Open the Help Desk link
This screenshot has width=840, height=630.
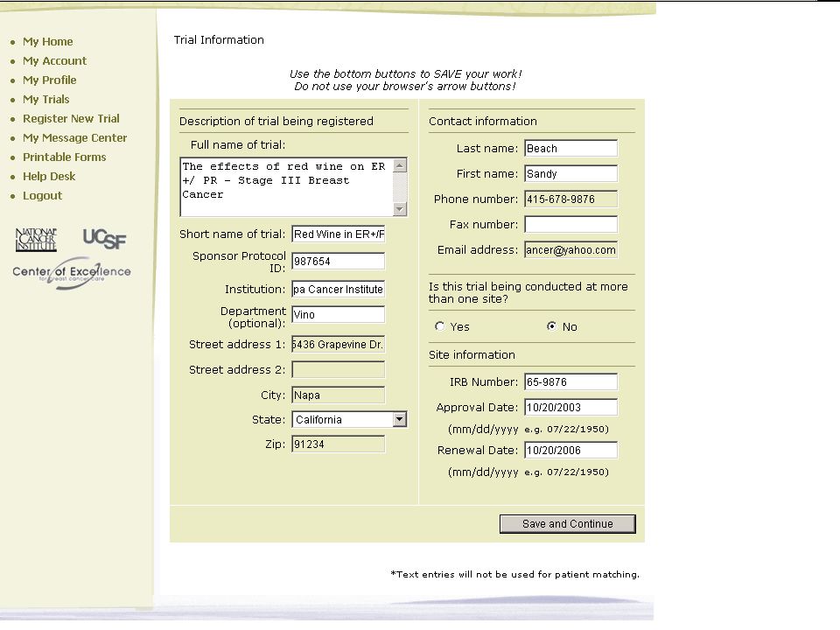[49, 177]
